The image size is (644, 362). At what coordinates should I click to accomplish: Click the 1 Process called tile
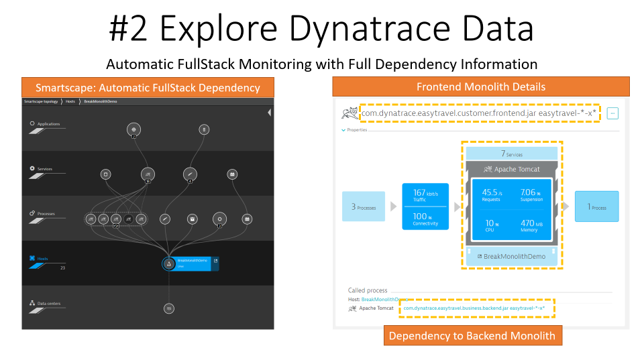pyautogui.click(x=597, y=206)
